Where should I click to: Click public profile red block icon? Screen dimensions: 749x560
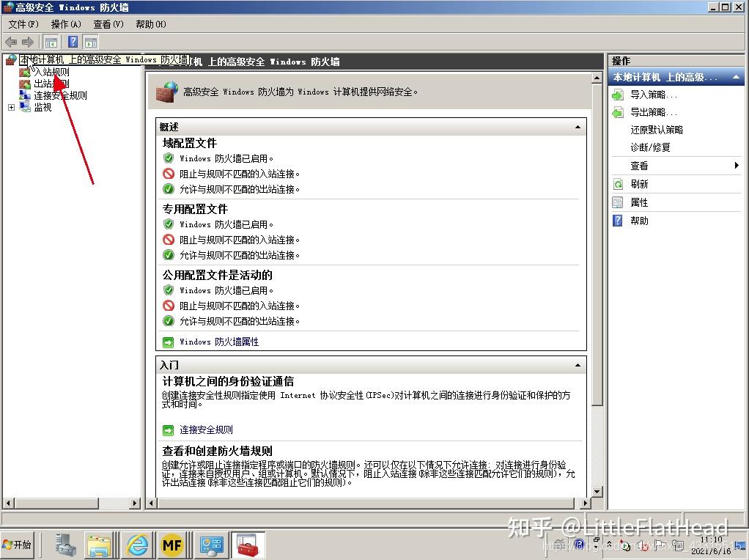point(168,306)
